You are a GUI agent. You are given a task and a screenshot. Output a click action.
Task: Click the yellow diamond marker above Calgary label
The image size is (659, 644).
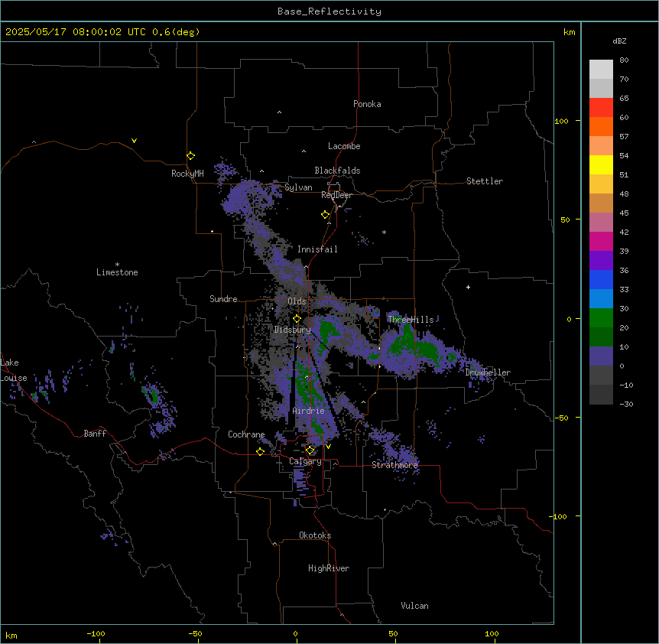pos(310,450)
